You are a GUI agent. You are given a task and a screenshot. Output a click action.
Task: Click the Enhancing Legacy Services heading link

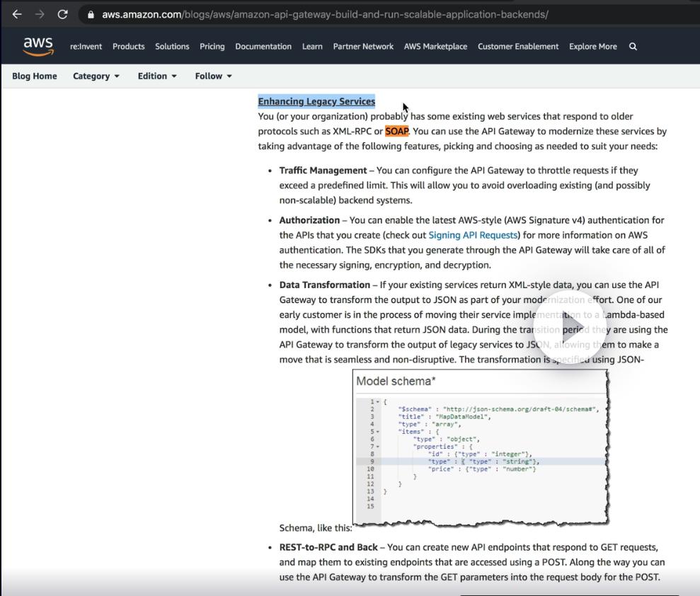pyautogui.click(x=316, y=101)
